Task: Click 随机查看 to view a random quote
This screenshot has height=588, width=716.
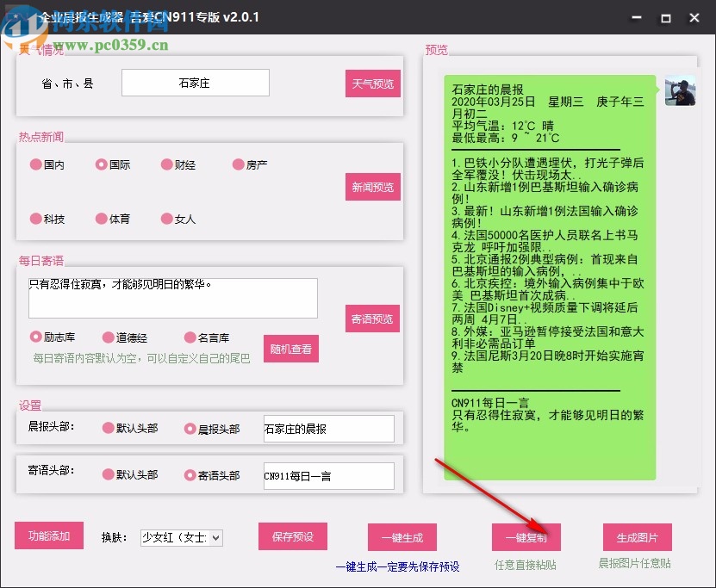Action: coord(290,349)
